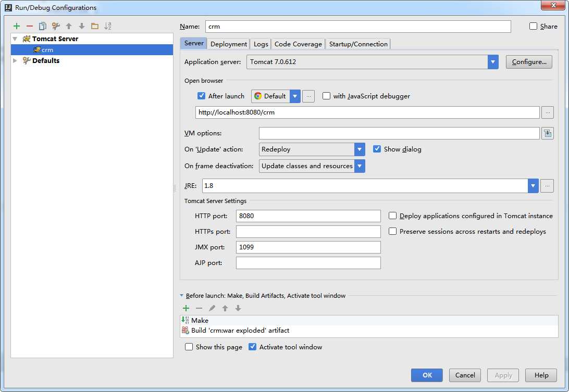Viewport: 569px width, 392px height.
Task: Move configuration down in the list
Action: tap(82, 26)
